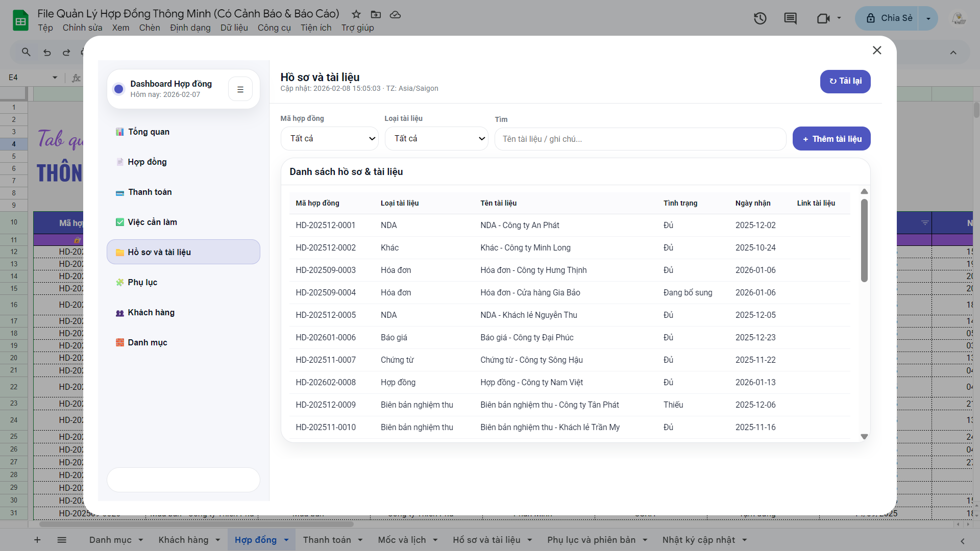Open Khách hàng in the sidebar
Screen dimensions: 980x551
click(151, 312)
